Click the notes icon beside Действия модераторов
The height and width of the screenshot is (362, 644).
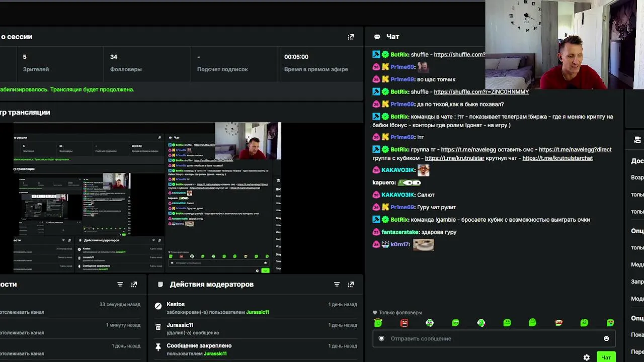click(160, 284)
